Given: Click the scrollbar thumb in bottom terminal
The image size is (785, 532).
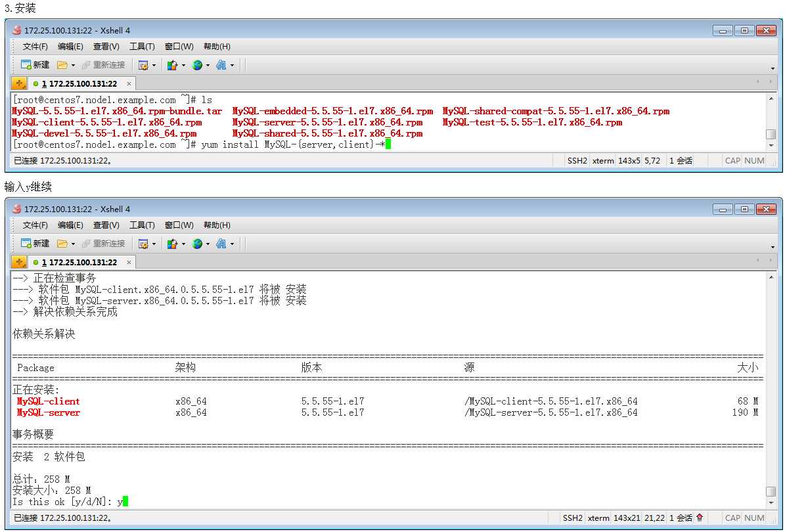Looking at the screenshot, I should pyautogui.click(x=771, y=491).
